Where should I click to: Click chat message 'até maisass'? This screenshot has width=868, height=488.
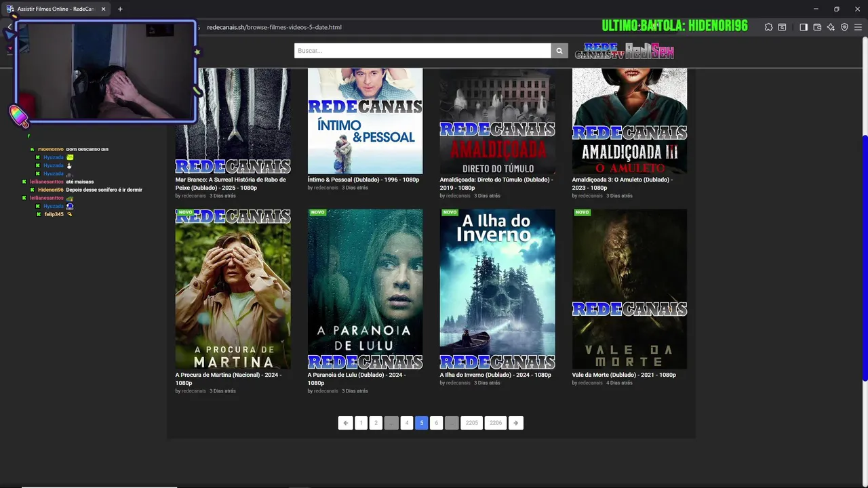pos(79,182)
